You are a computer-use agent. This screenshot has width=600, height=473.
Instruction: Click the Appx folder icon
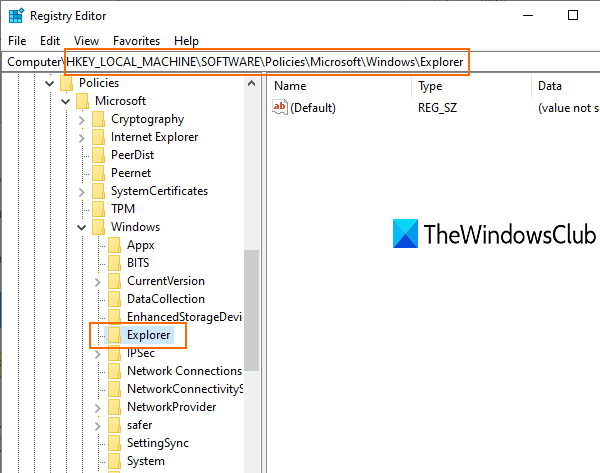pos(115,245)
